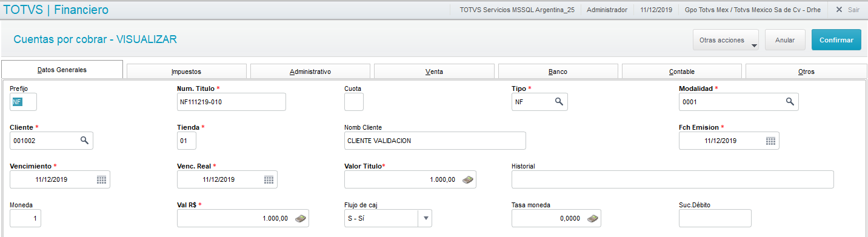
Task: Open the Venc. Real calendar icon
Action: click(269, 179)
